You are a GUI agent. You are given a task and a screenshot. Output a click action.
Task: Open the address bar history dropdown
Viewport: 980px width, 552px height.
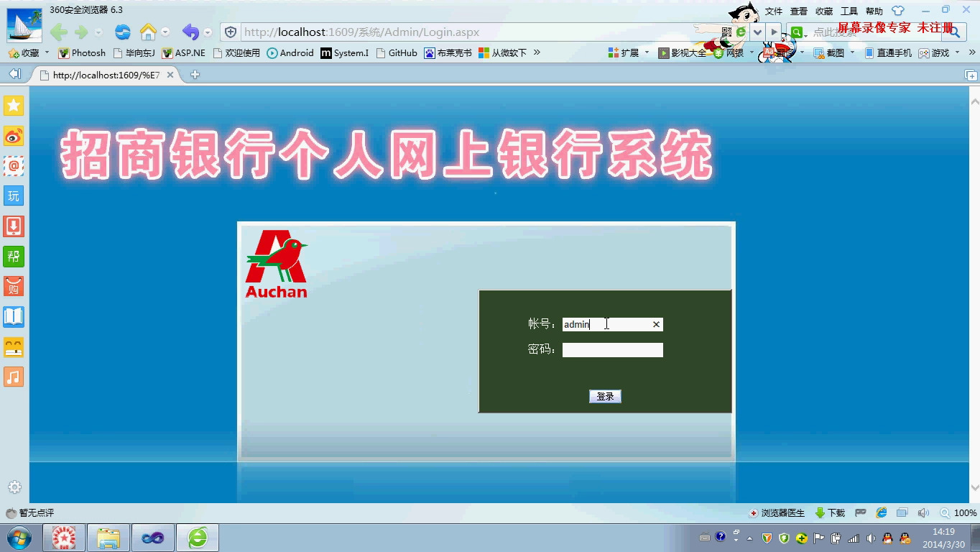coord(757,32)
